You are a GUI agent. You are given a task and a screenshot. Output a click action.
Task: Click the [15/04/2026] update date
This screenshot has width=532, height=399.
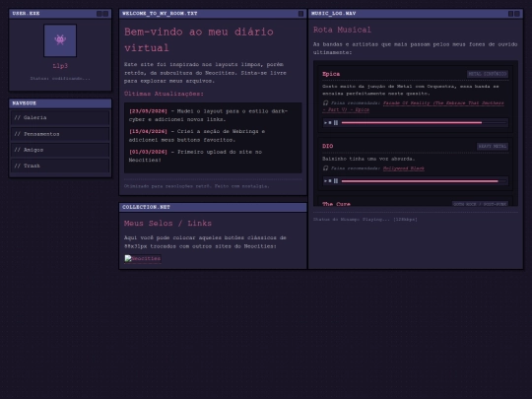(148, 132)
